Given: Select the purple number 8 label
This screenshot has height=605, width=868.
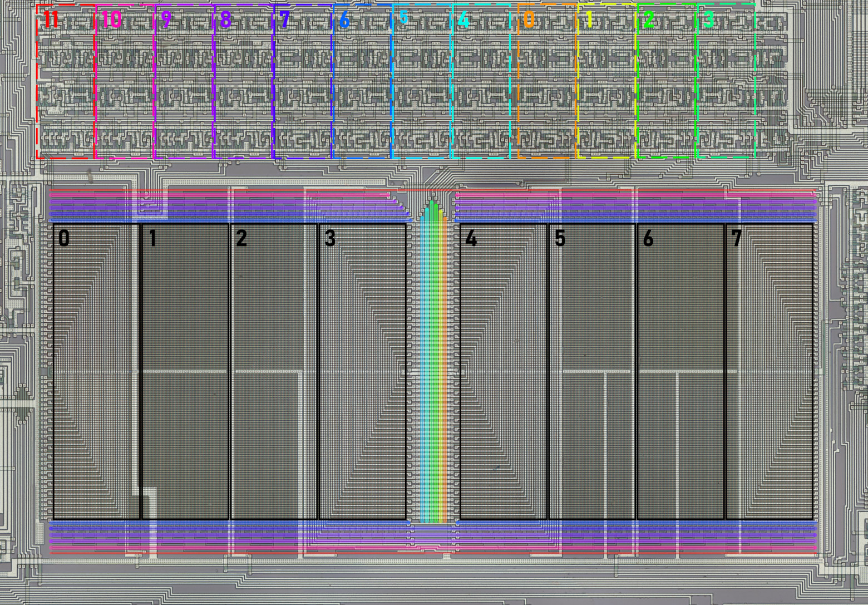Looking at the screenshot, I should [225, 20].
